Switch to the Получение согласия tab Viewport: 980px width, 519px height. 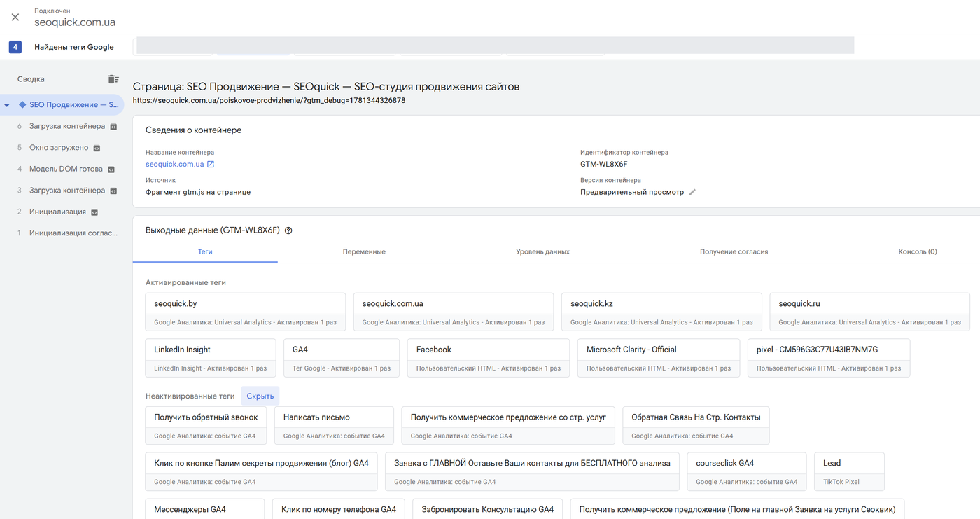click(x=734, y=251)
